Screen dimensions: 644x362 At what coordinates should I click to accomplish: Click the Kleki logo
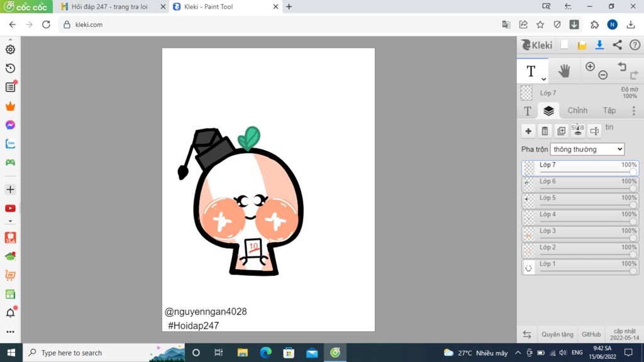pos(537,45)
